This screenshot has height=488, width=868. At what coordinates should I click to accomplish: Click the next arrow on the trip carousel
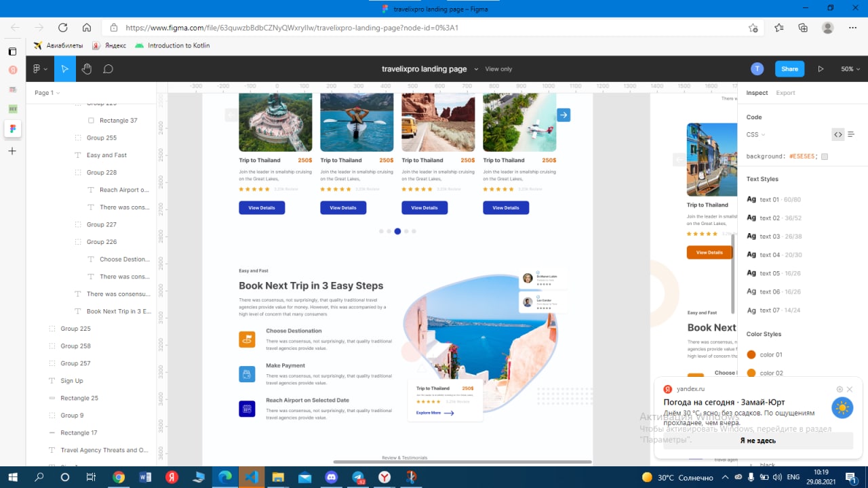[x=564, y=115]
